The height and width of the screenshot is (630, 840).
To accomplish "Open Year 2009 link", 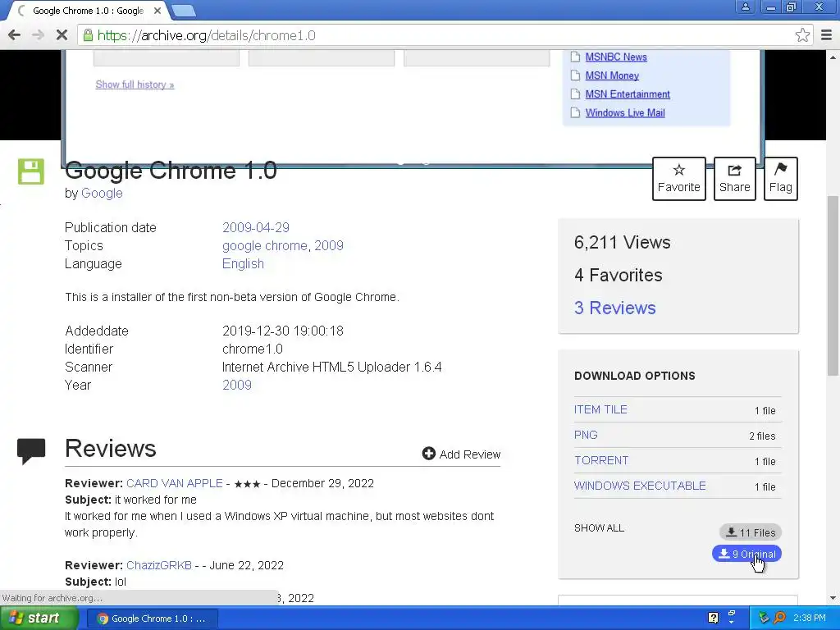I will click(237, 386).
